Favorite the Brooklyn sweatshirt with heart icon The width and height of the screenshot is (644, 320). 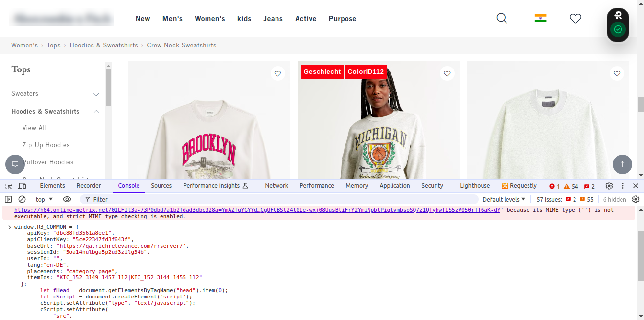tap(277, 73)
